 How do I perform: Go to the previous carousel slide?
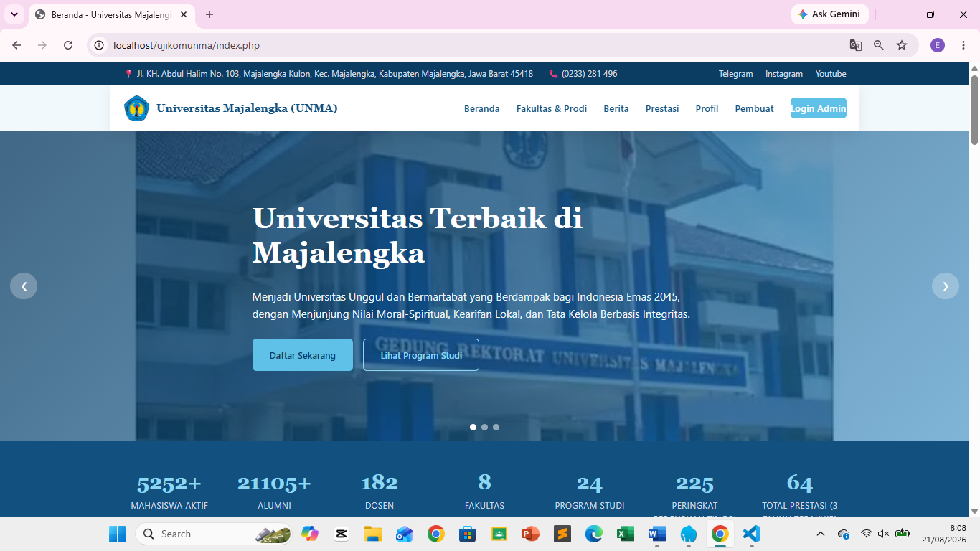(24, 286)
